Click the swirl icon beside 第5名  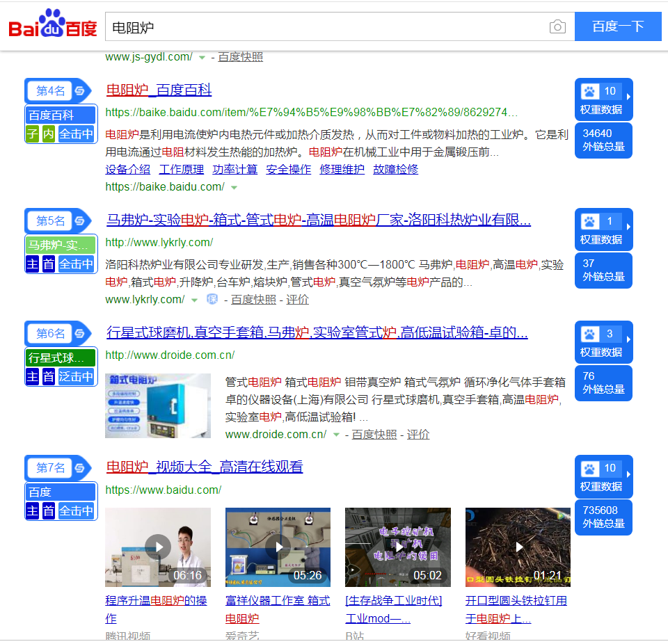[79, 220]
